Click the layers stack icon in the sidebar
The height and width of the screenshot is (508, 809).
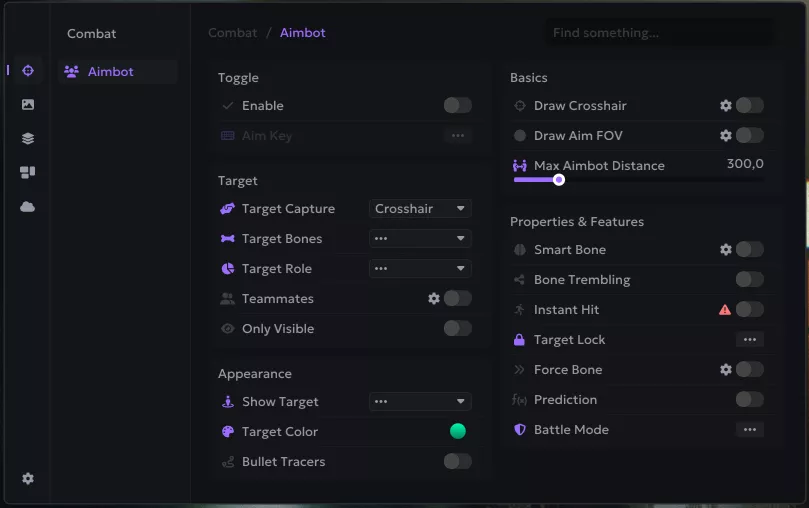pos(28,138)
